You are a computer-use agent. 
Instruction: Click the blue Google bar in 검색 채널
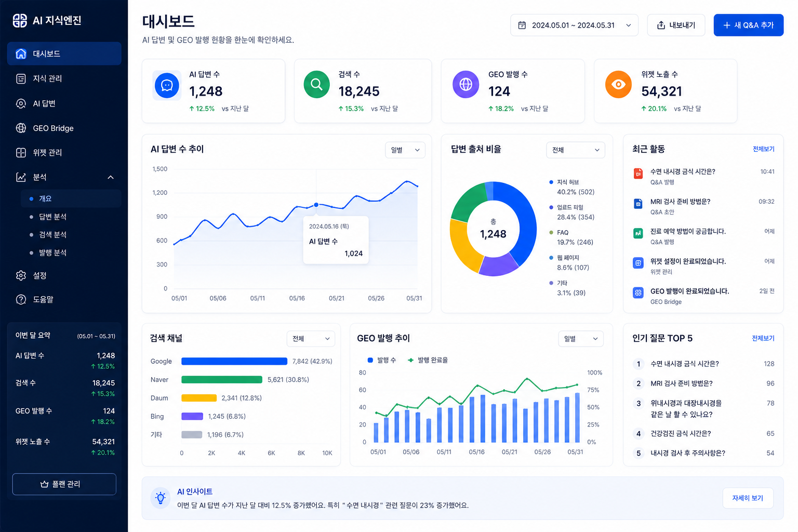click(234, 361)
